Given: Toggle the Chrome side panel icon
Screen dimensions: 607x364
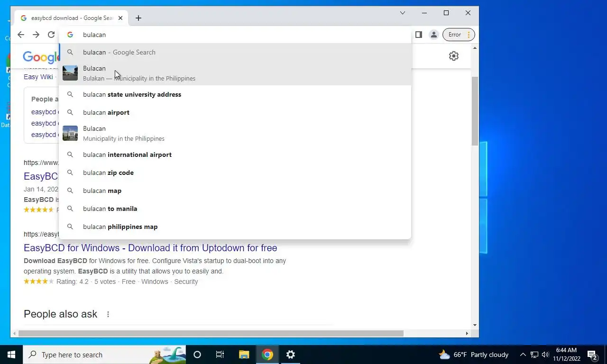Looking at the screenshot, I should 419,35.
